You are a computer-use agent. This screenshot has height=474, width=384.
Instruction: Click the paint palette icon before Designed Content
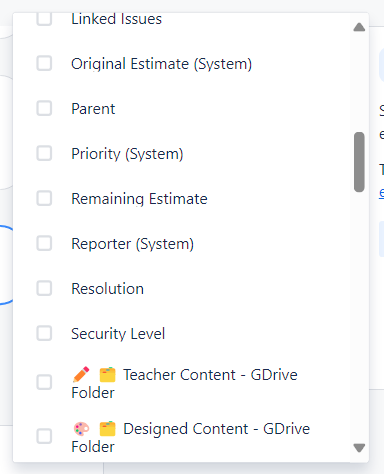[x=81, y=428]
